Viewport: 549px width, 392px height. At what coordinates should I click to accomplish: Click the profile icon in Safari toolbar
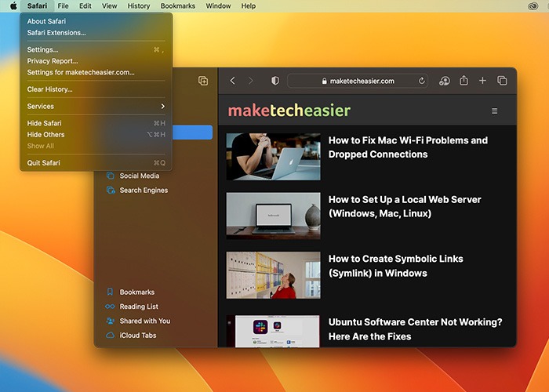(x=445, y=81)
